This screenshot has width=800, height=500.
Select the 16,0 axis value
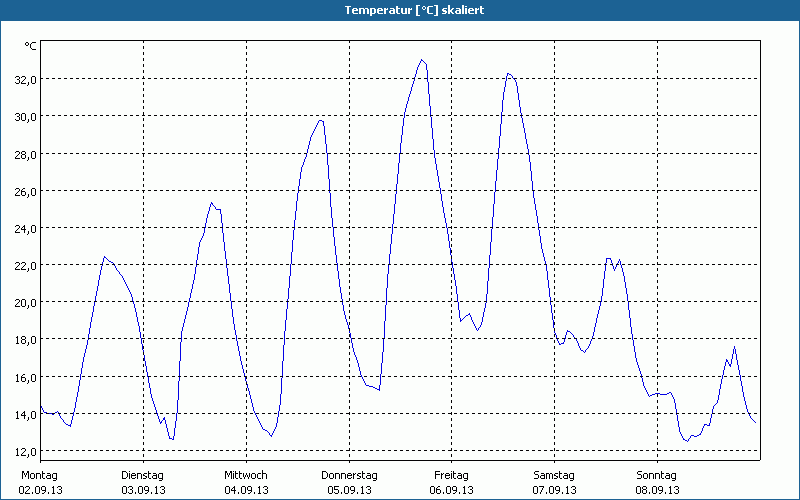26,378
